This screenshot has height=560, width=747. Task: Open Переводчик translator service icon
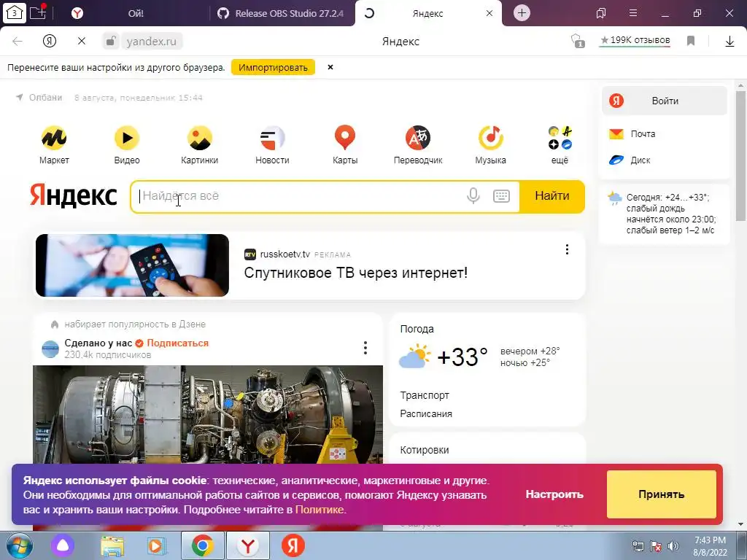point(418,145)
